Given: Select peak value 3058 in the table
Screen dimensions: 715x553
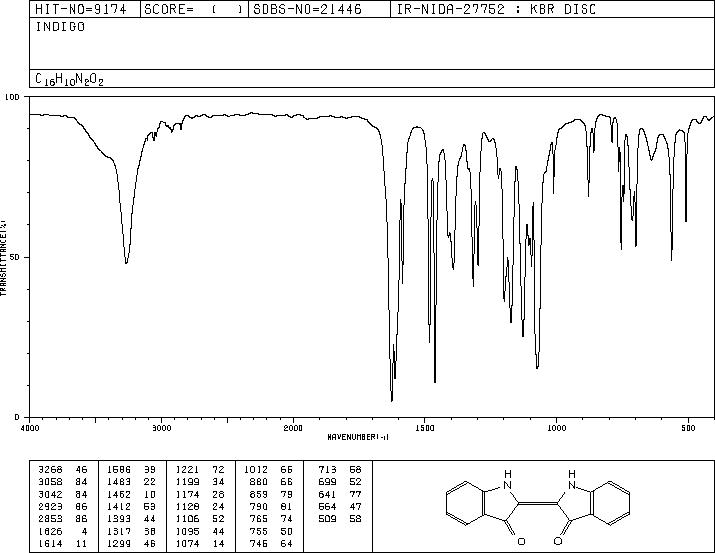Looking at the screenshot, I should (x=50, y=482).
